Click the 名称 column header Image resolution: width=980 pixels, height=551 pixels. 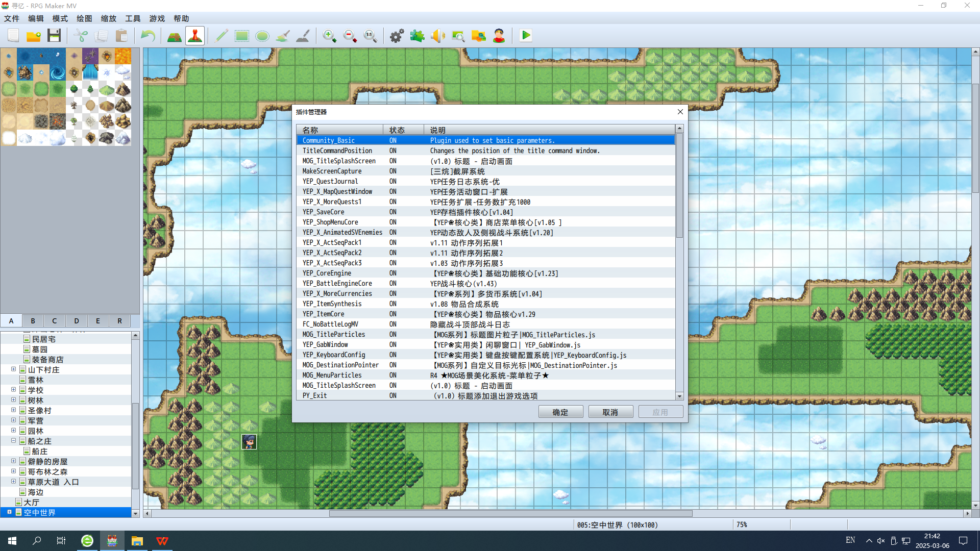coord(340,130)
